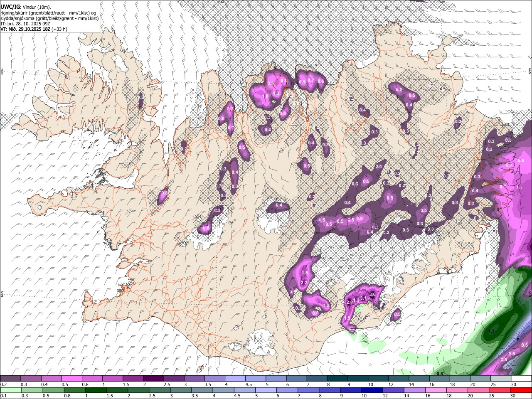The width and height of the screenshot is (532, 399).
Task: Pick lower legend green swatch starting at 0.5
Action: click(54, 390)
